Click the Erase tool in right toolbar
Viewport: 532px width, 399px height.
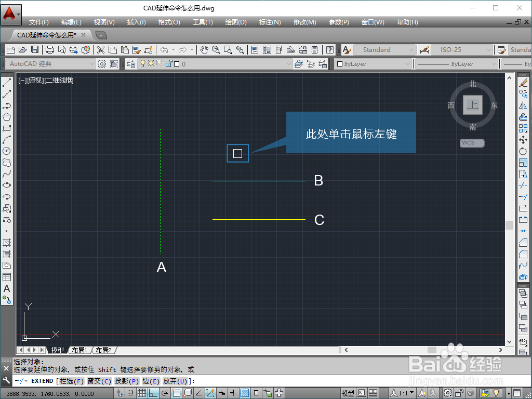click(x=523, y=83)
